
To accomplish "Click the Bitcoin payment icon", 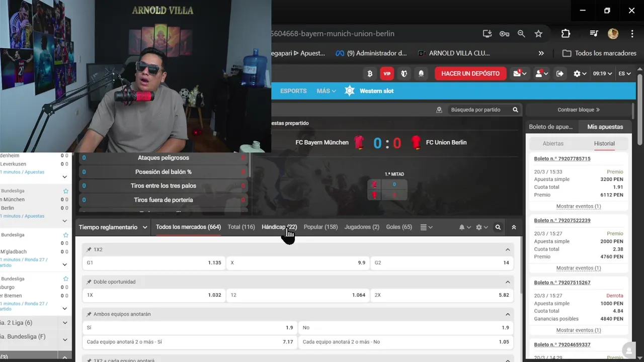I will (370, 73).
